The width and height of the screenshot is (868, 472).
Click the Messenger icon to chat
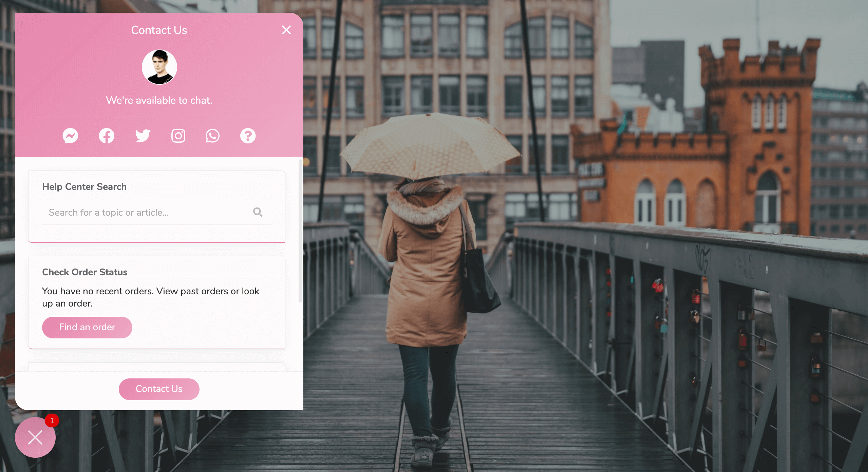coord(70,135)
